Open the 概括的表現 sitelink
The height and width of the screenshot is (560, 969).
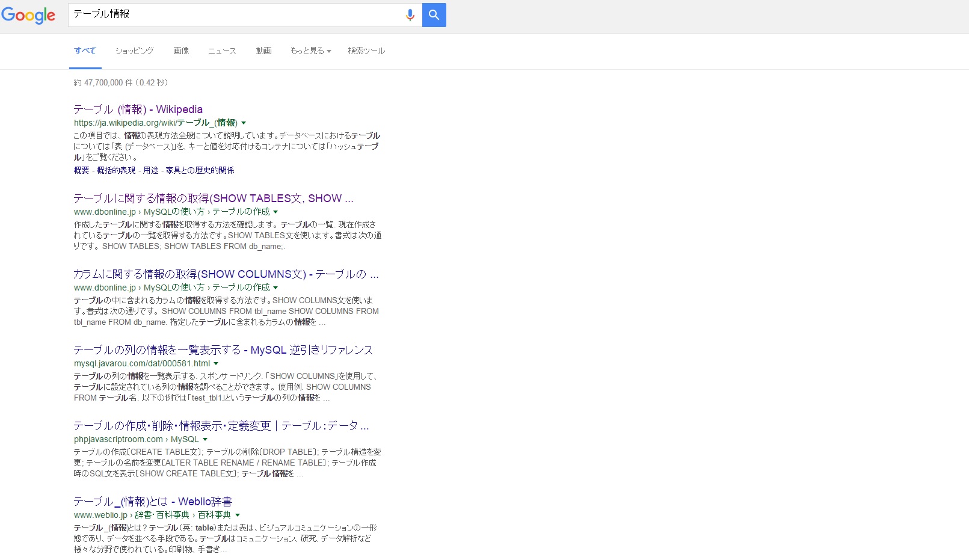(116, 170)
